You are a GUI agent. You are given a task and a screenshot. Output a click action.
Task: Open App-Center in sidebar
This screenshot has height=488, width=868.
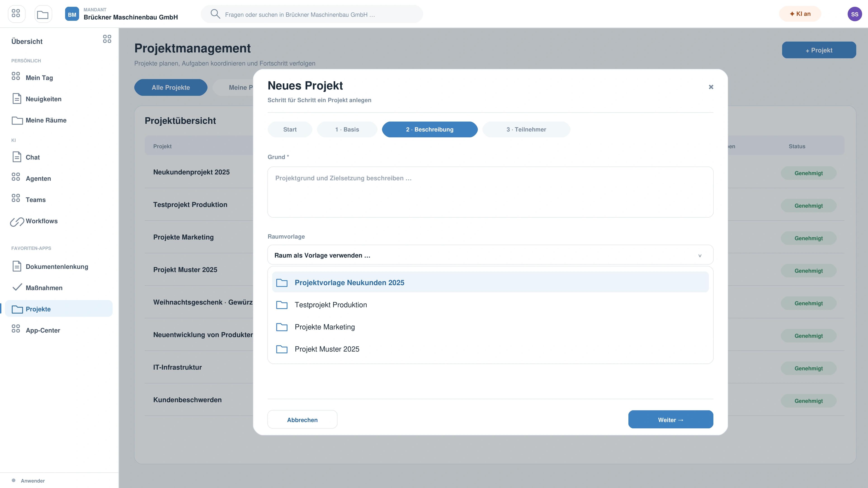tap(59, 330)
